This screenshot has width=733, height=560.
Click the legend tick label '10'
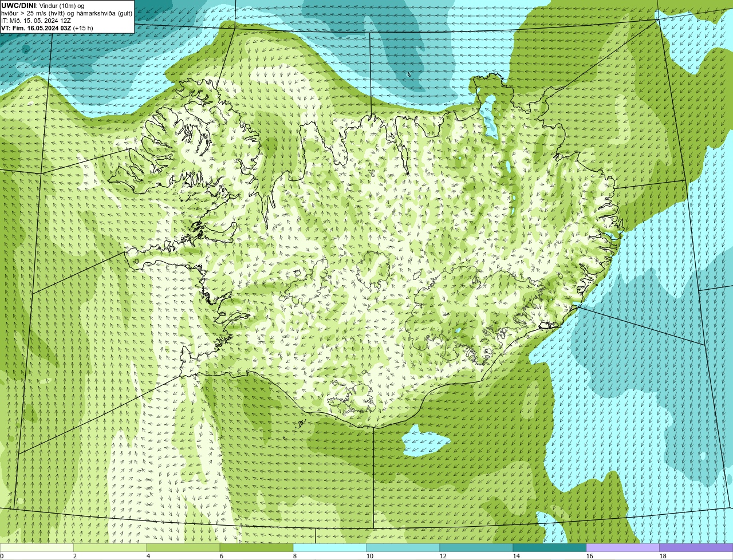(x=370, y=556)
